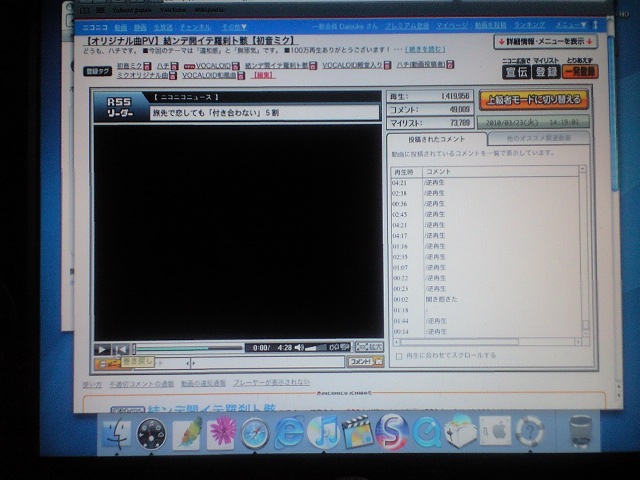This screenshot has width=640, height=480.
Task: Open Safari from the Dock
Action: (255, 433)
